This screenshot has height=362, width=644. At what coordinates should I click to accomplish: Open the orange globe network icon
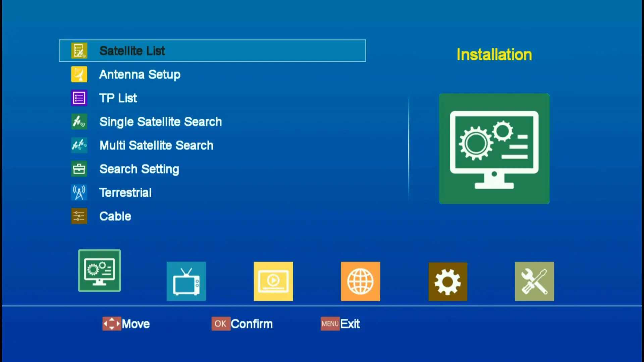coord(360,281)
